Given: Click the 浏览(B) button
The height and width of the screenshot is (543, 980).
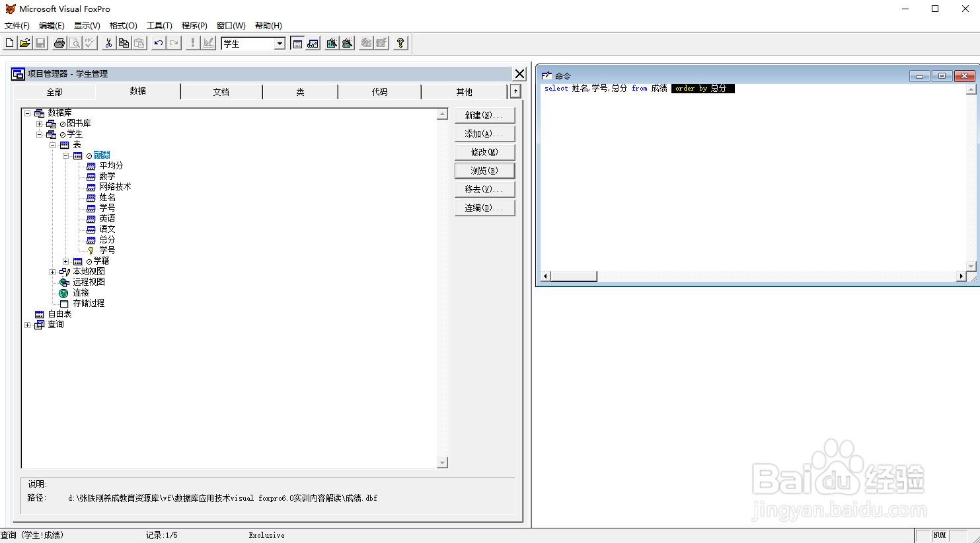Looking at the screenshot, I should (484, 171).
